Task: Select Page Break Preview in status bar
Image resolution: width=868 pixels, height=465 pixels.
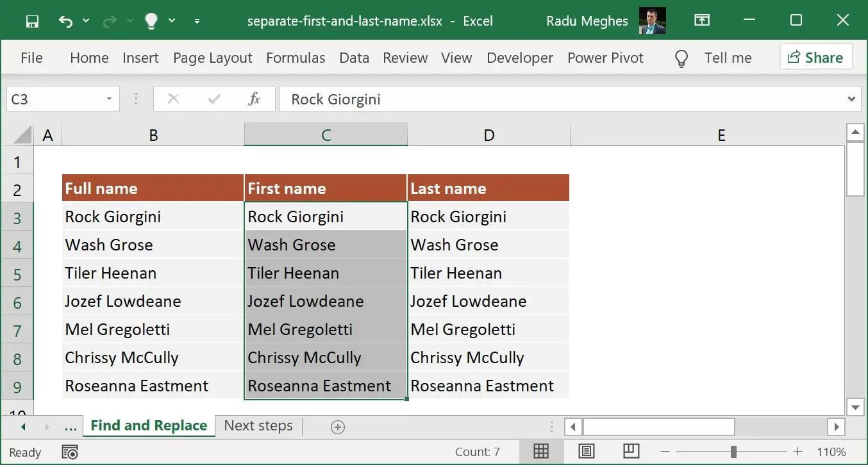Action: [x=631, y=452]
